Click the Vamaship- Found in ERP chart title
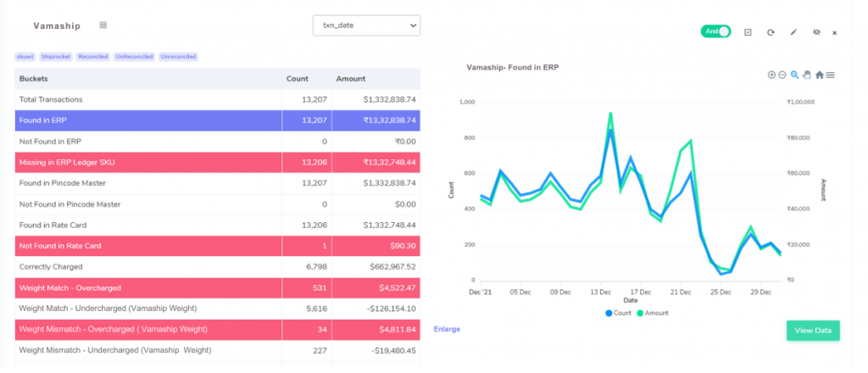This screenshot has width=868, height=373. click(x=513, y=68)
